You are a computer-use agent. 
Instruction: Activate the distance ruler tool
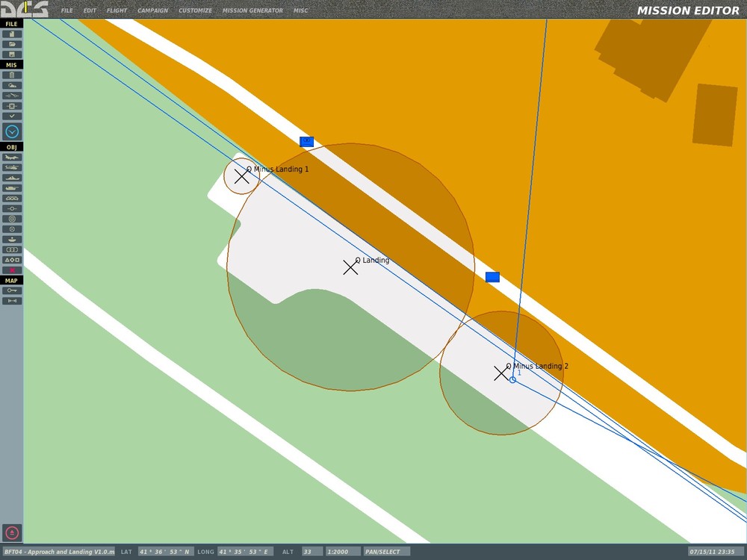[12, 301]
